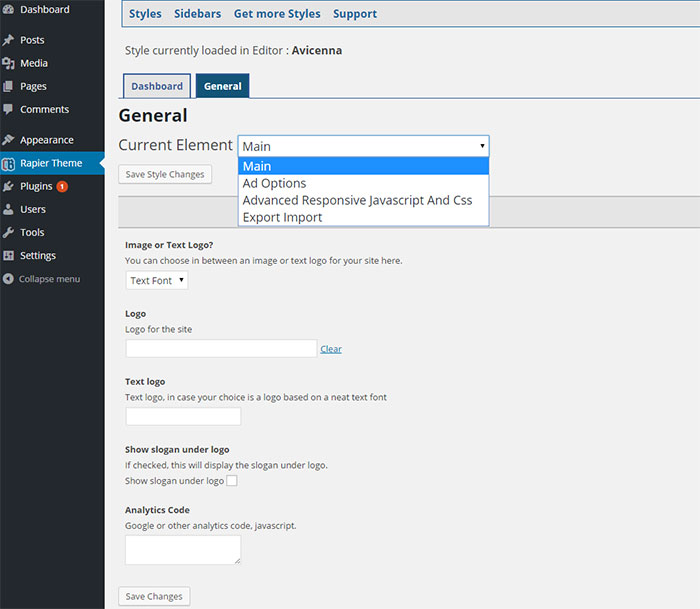700x609 pixels.
Task: Click the Plugins plug icon
Action: 8,186
